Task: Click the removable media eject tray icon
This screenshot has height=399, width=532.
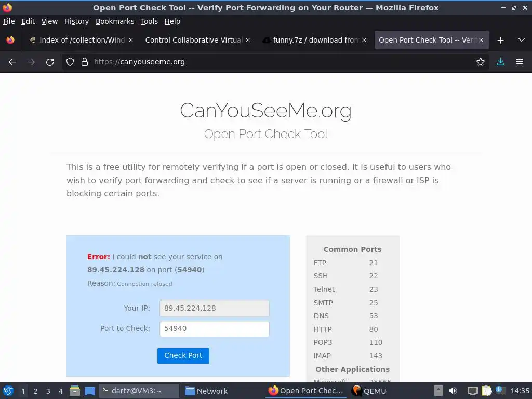Action: click(x=438, y=391)
